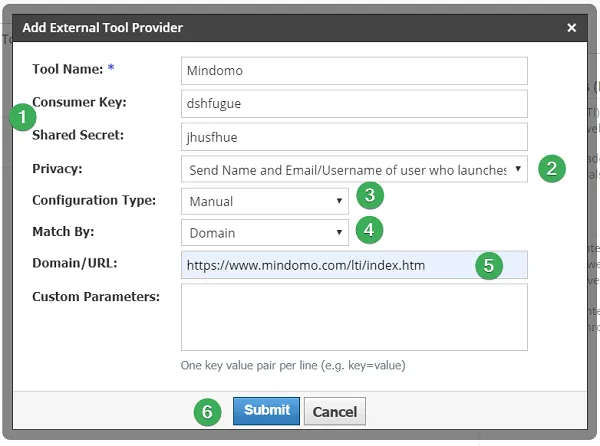Viewport: 600px width, 446px height.
Task: Click the 'Match By:' label
Action: tap(63, 232)
